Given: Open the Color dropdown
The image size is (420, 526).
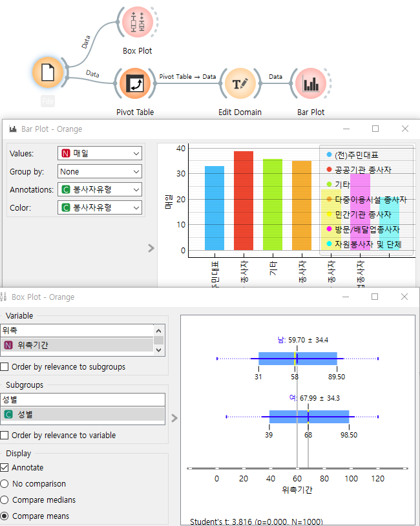Looking at the screenshot, I should coord(100,207).
